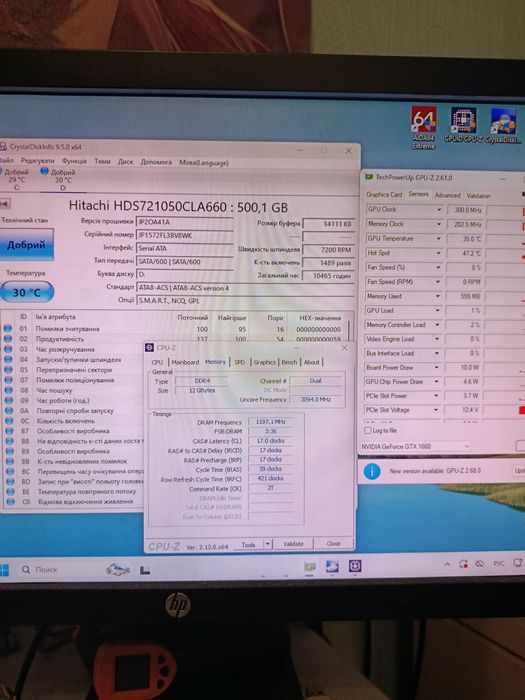Click the Загальний час value 10465 годин

pos(328,276)
